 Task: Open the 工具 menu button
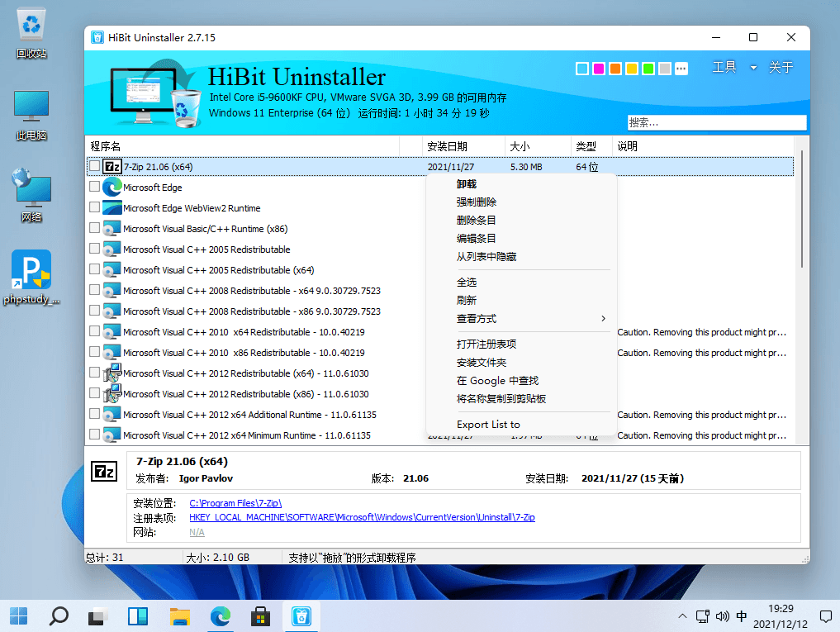pyautogui.click(x=724, y=68)
